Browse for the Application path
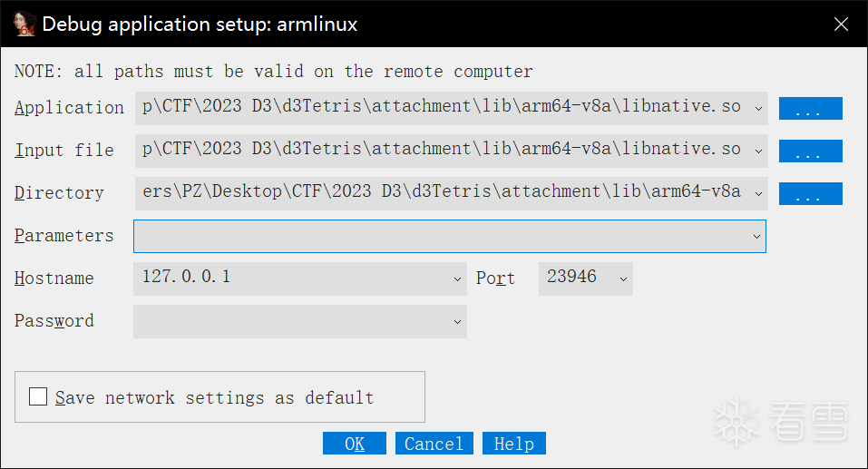 coord(810,109)
